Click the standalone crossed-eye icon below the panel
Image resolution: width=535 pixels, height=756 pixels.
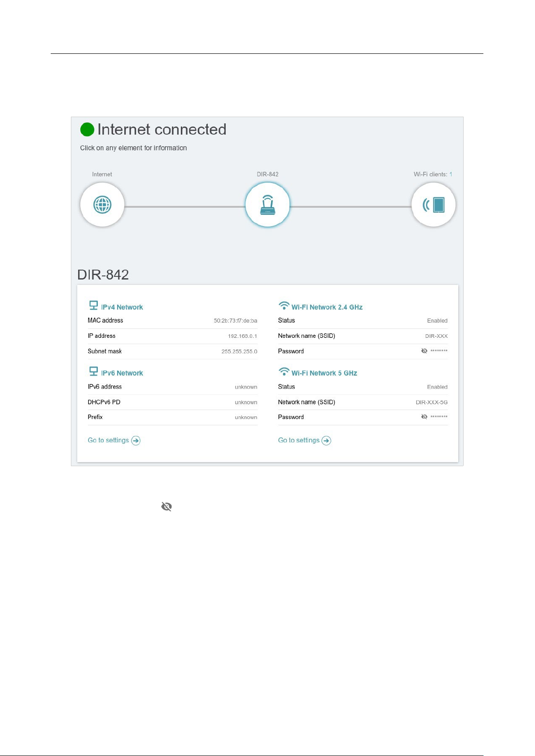pos(167,507)
